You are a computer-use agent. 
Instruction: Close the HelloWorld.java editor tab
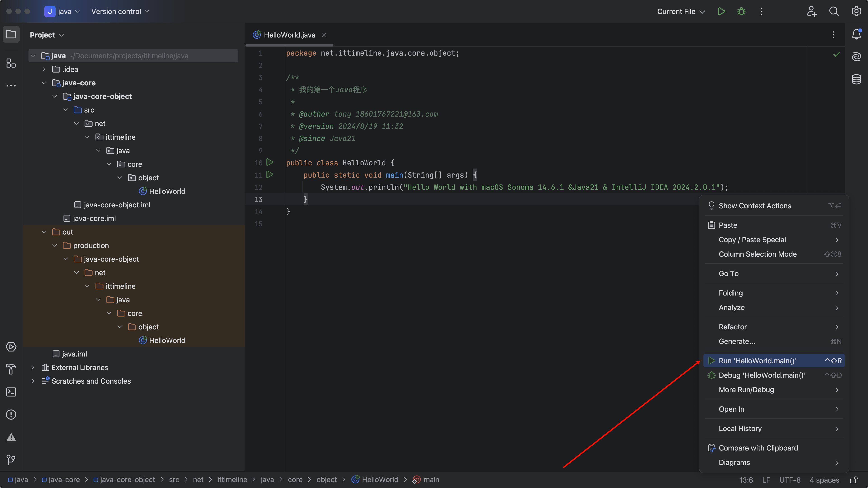(x=324, y=35)
